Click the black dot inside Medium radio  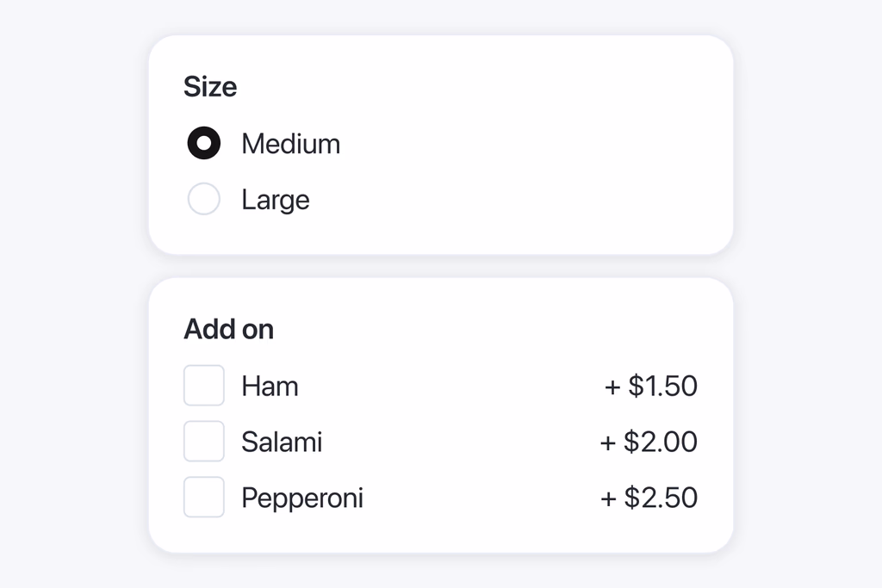click(x=204, y=144)
